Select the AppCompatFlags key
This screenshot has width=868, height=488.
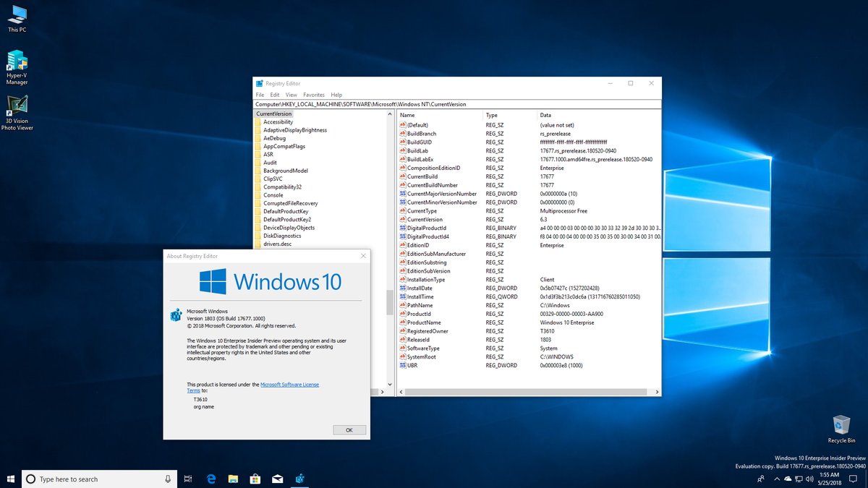pyautogui.click(x=284, y=146)
